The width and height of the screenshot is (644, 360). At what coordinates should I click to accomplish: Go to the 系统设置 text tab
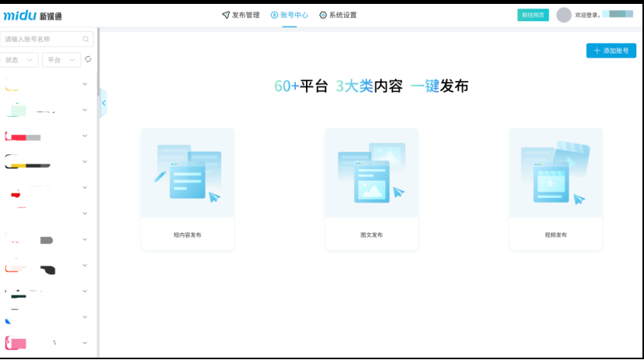click(x=343, y=15)
